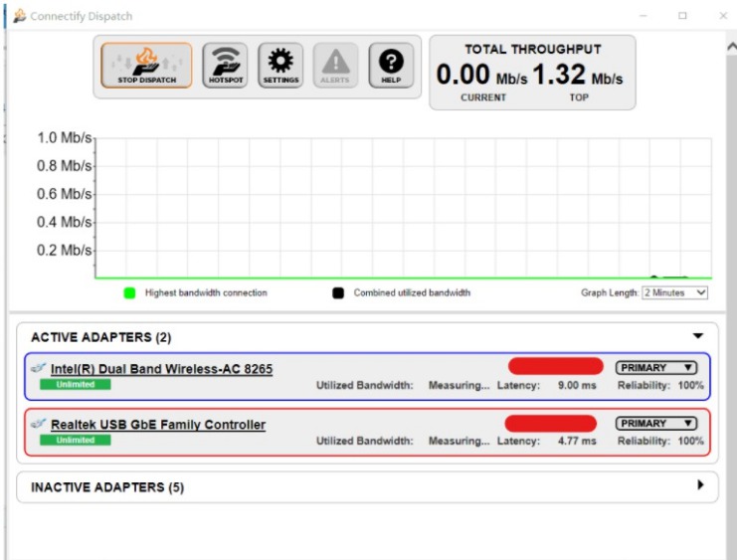Screen dimensions: 737x560
Task: Click the red bandwidth bar of Intel adapter
Action: pos(556,366)
